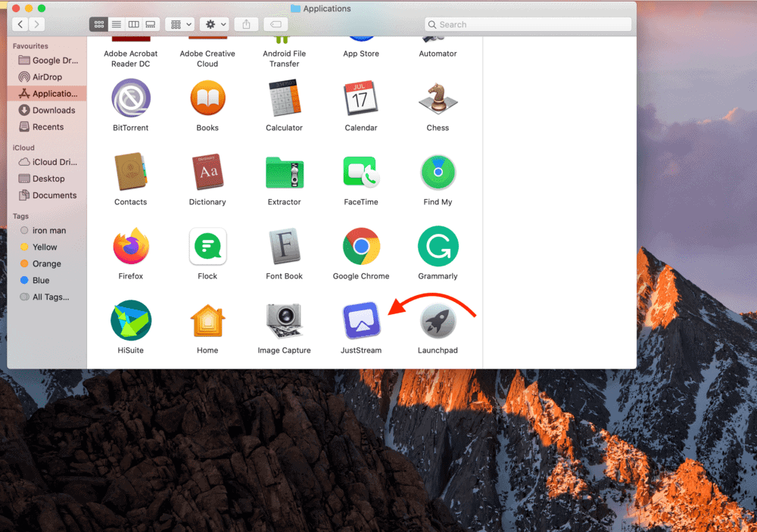
Task: Show All Tags in the sidebar
Action: (x=47, y=297)
